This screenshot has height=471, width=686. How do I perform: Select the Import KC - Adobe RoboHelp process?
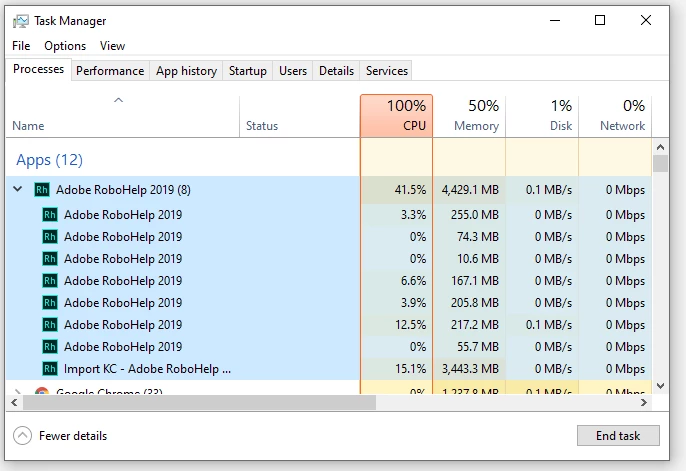[x=329, y=369]
